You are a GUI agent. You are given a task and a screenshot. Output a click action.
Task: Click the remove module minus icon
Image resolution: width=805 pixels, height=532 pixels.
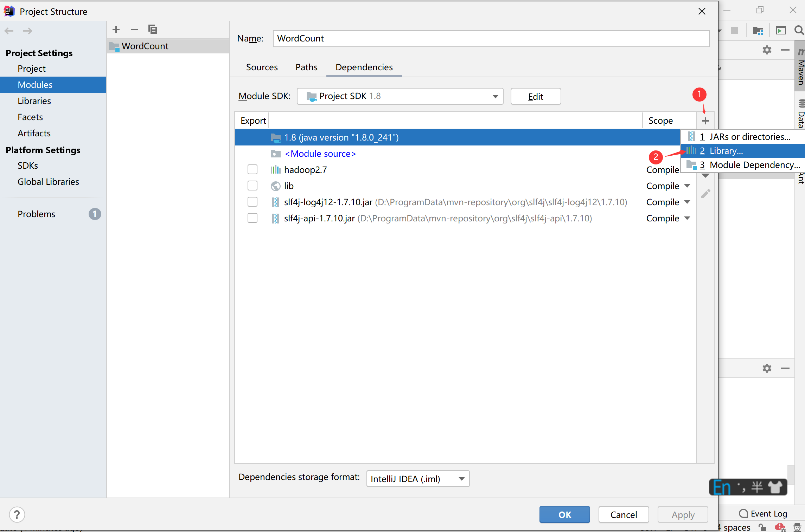point(134,30)
